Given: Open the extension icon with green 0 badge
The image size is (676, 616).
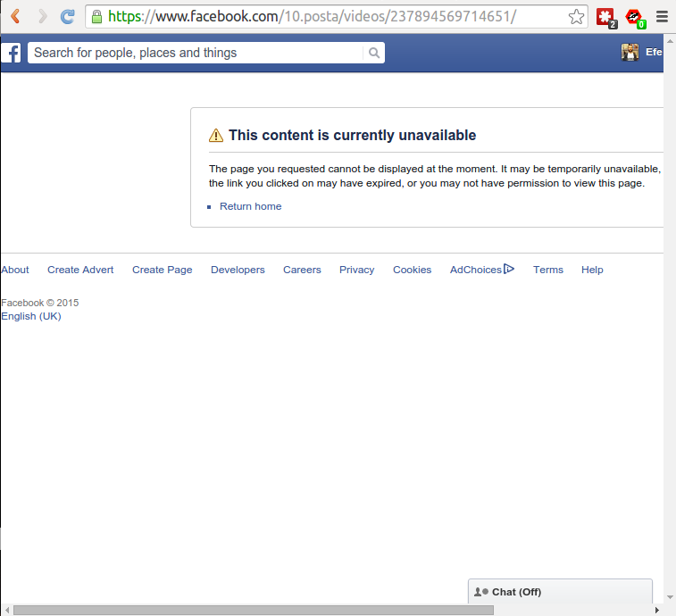Looking at the screenshot, I should [x=636, y=19].
